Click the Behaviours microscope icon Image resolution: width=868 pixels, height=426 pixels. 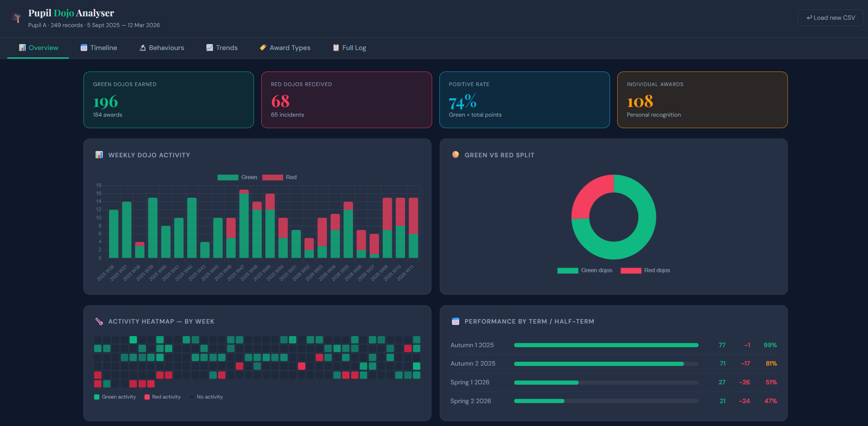pos(142,48)
